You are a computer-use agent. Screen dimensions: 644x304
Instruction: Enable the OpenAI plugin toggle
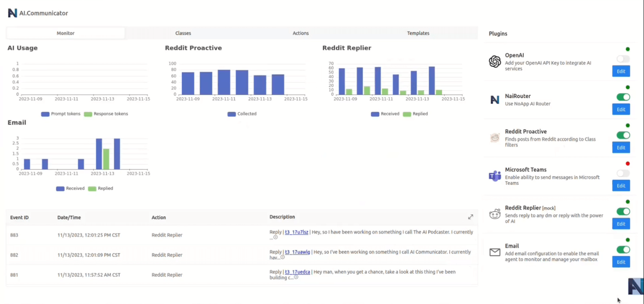tap(623, 59)
